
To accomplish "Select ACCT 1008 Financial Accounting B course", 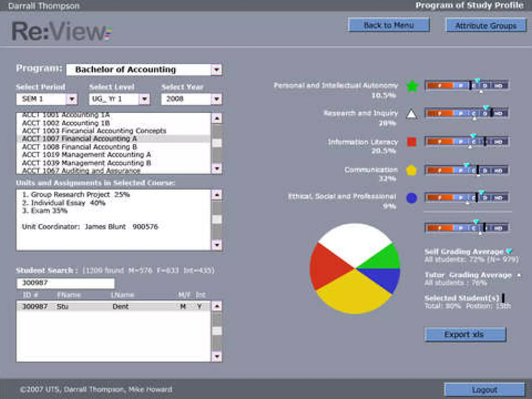I will (x=79, y=147).
